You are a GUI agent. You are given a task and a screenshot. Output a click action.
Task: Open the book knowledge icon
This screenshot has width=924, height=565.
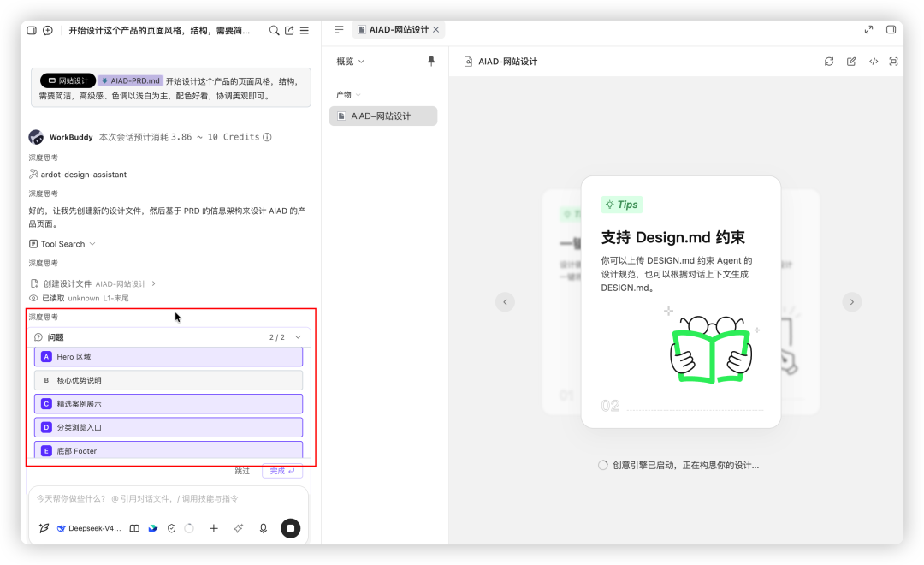(134, 528)
